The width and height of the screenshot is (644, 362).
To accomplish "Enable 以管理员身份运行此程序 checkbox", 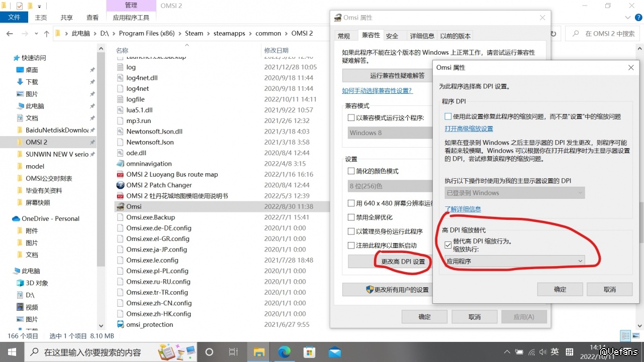I will click(x=351, y=231).
